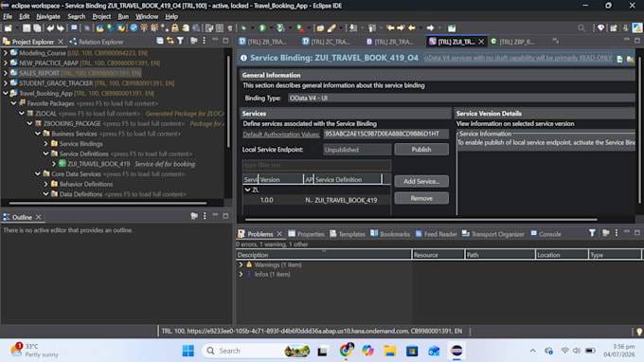Click the Windows Start button
Screen dimensions: 644x362
point(188,351)
